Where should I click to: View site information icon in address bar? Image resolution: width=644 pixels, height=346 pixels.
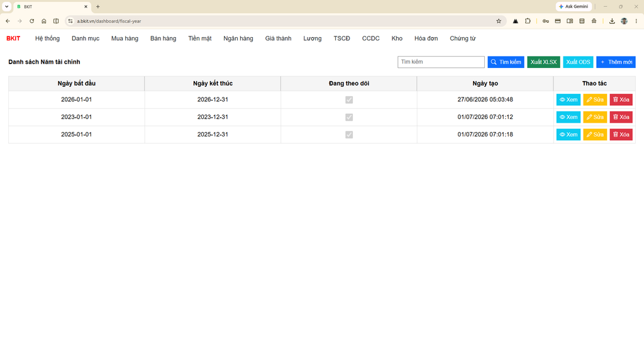point(70,21)
